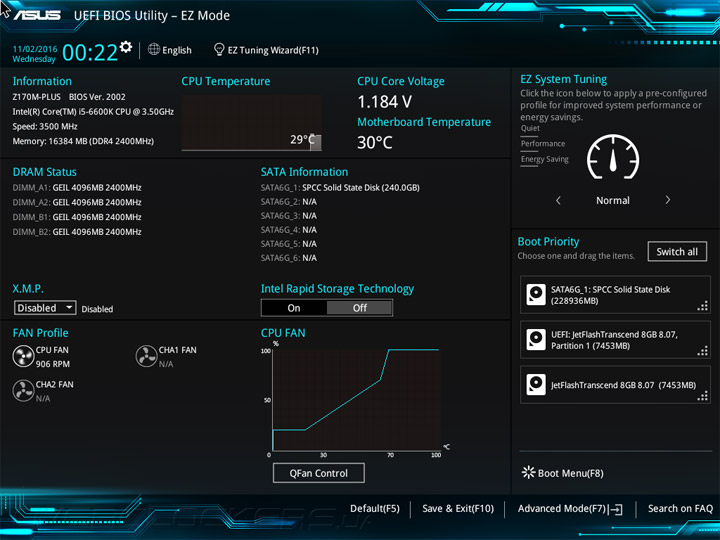
Task: Click the Switch all button
Action: [x=677, y=252]
